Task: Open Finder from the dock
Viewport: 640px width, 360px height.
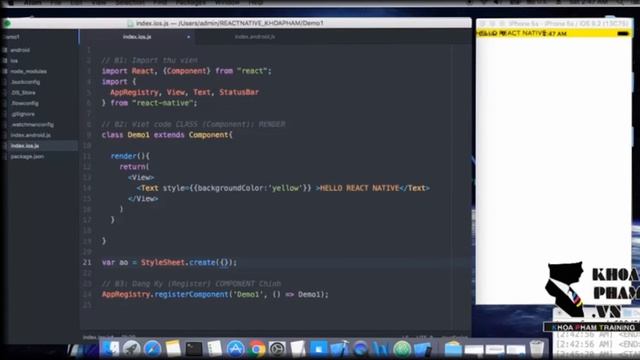Action: 110,349
